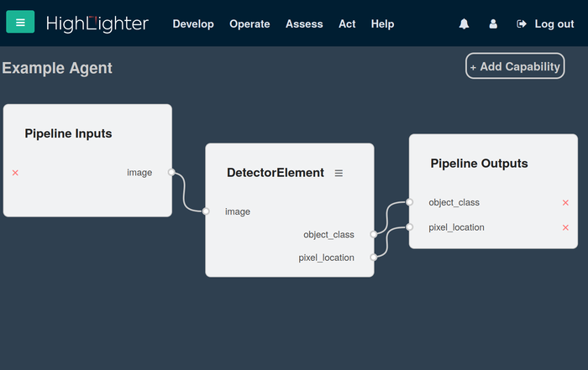Open the Develop menu
The height and width of the screenshot is (370, 588).
(x=193, y=24)
